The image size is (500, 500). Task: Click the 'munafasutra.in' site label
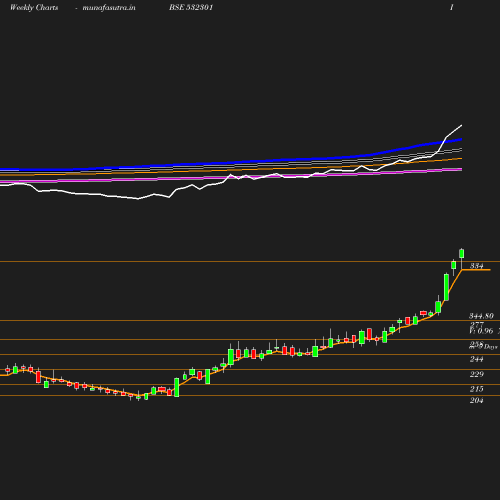pos(109,7)
